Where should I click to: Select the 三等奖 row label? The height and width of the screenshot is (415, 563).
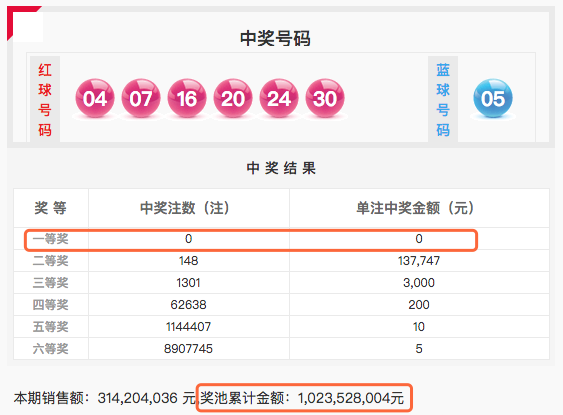(x=51, y=283)
